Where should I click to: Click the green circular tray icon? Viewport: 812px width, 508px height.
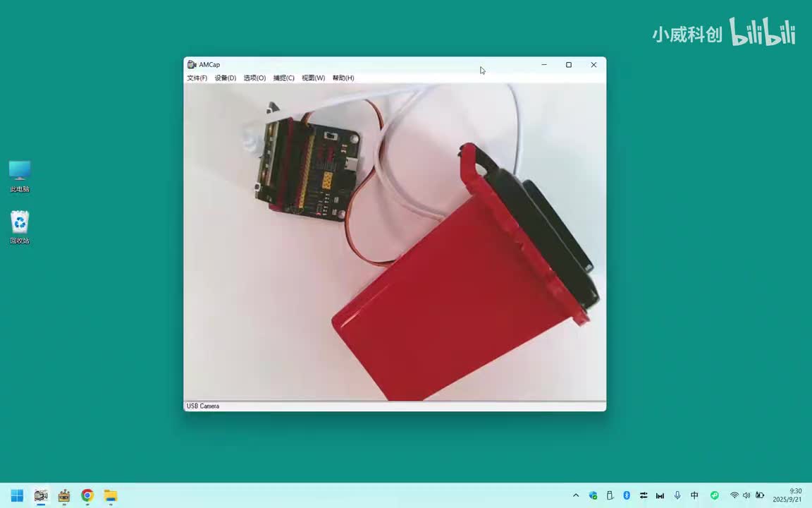tap(715, 495)
